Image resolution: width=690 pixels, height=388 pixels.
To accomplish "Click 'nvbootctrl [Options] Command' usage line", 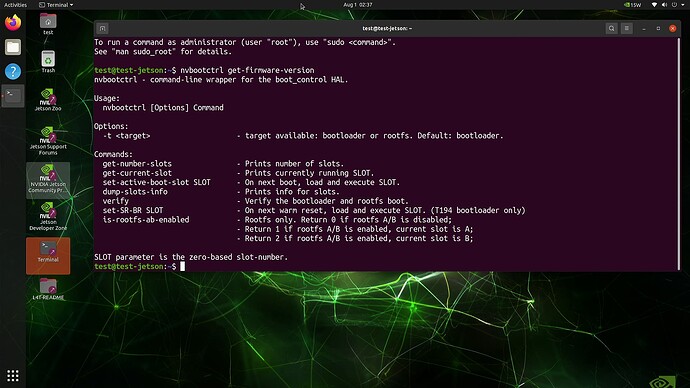I will 163,108.
